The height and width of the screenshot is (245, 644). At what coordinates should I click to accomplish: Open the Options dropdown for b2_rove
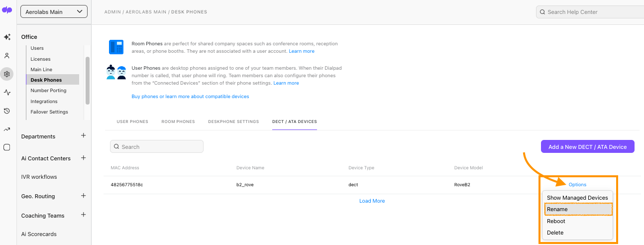(577, 185)
